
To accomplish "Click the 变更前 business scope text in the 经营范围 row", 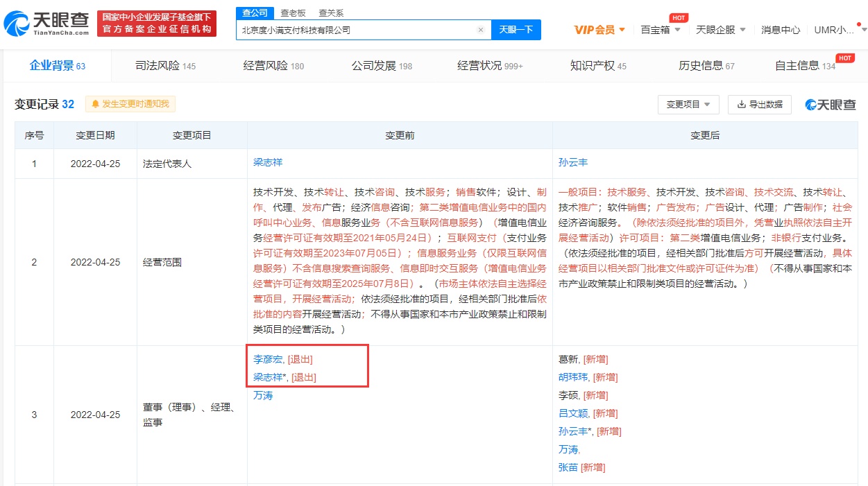I will (400, 261).
